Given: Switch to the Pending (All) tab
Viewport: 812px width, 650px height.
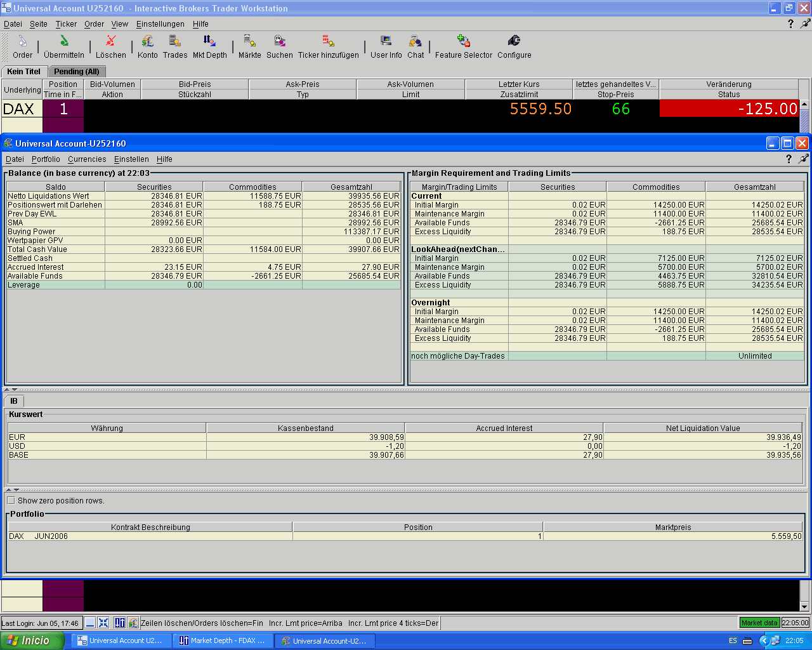Looking at the screenshot, I should pyautogui.click(x=76, y=72).
